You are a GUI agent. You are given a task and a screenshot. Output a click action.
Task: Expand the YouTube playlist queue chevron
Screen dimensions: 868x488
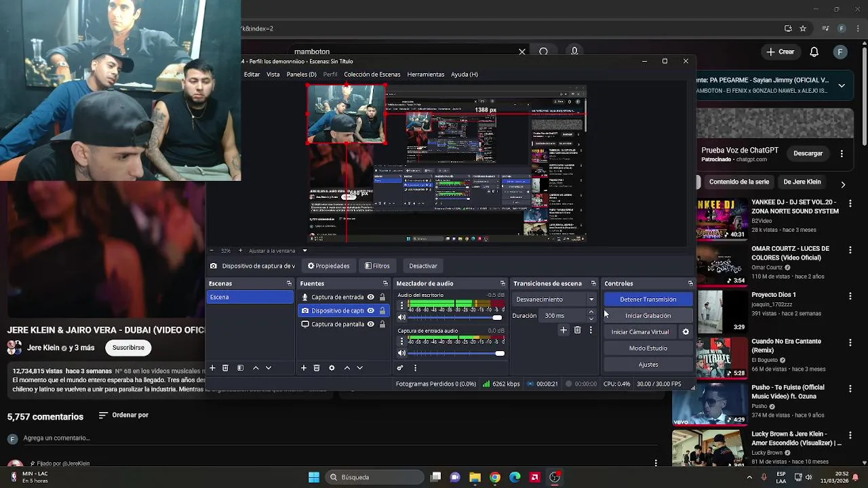click(x=842, y=85)
